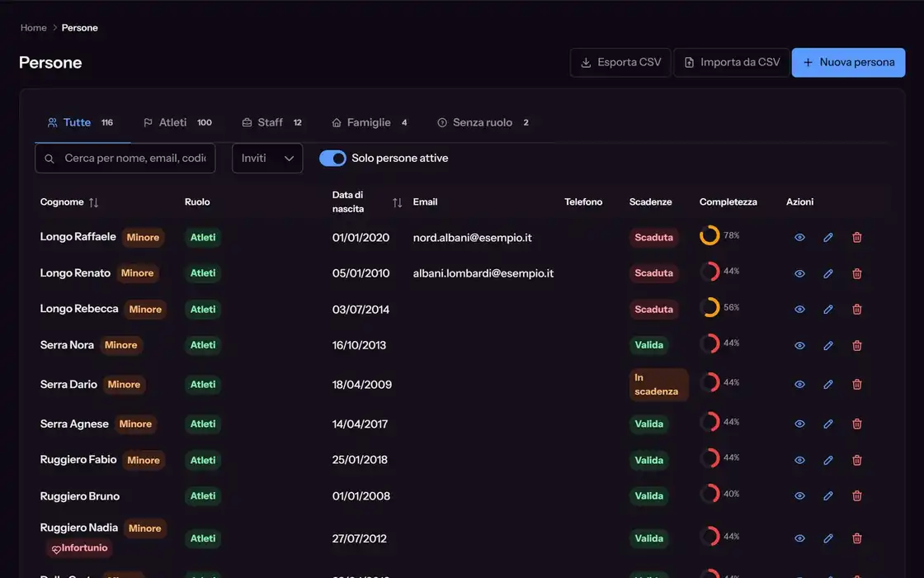Edit Ruggiero Fabio with the pencil icon
Image resolution: width=924 pixels, height=578 pixels.
tap(828, 460)
